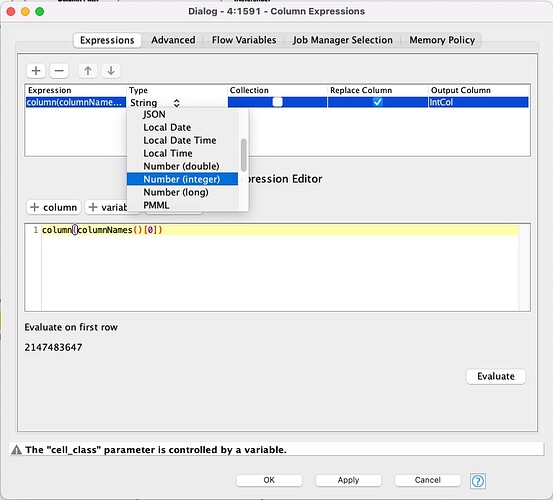Click the evaluated result 2147483647
The width and height of the screenshot is (553, 500).
(53, 347)
